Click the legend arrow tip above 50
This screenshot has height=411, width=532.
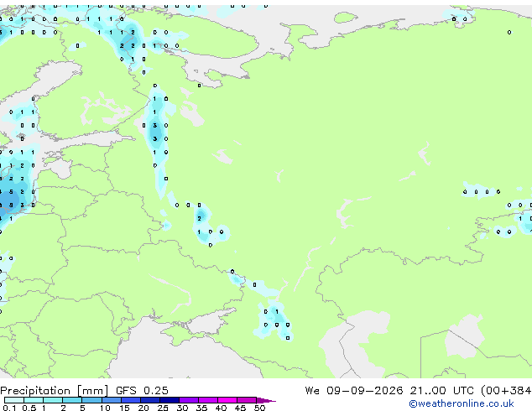click(266, 400)
